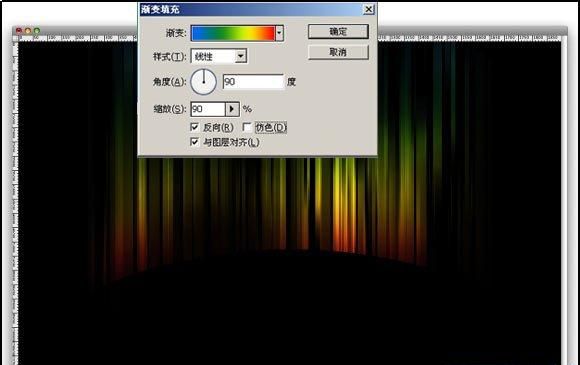
Task: Click the 角度 angle input field
Action: pos(253,82)
